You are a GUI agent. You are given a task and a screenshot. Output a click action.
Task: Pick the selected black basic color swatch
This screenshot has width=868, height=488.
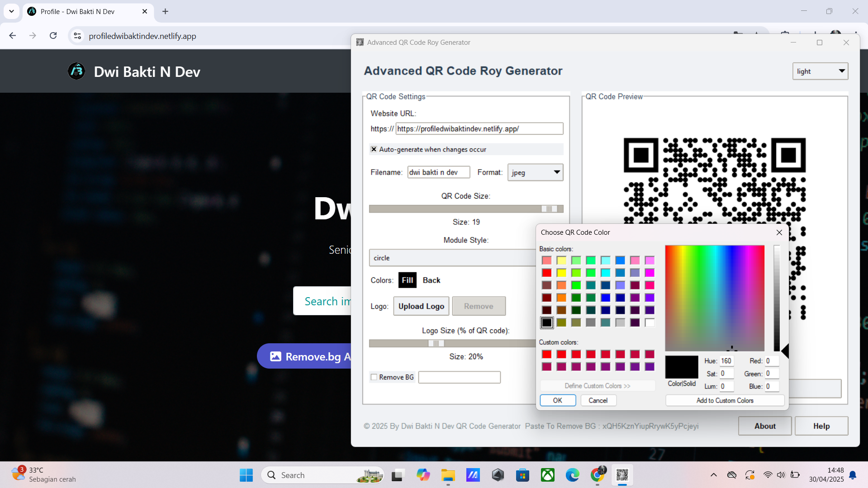546,322
